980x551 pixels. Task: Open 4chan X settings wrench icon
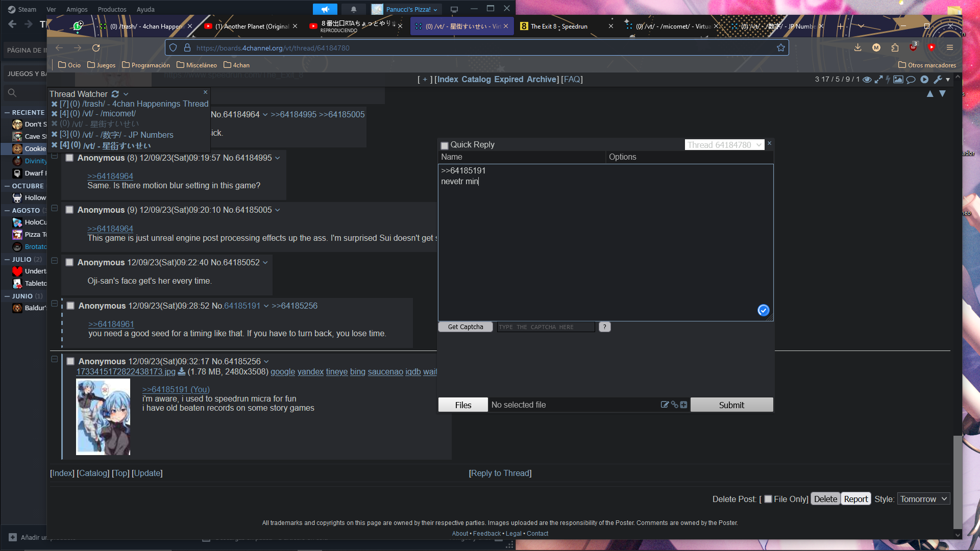pyautogui.click(x=938, y=80)
